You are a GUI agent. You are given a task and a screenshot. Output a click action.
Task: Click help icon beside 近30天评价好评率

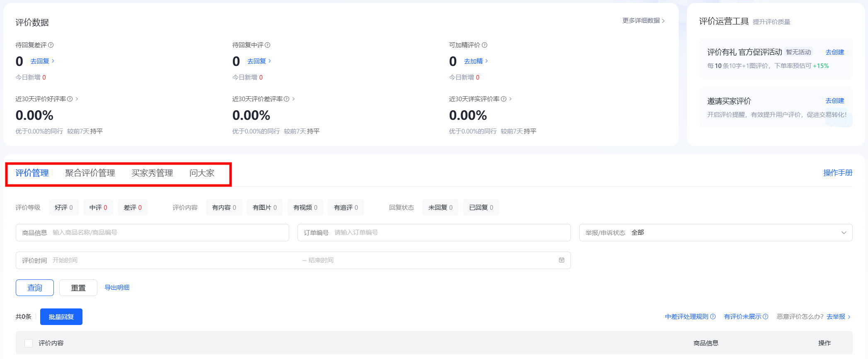point(70,99)
